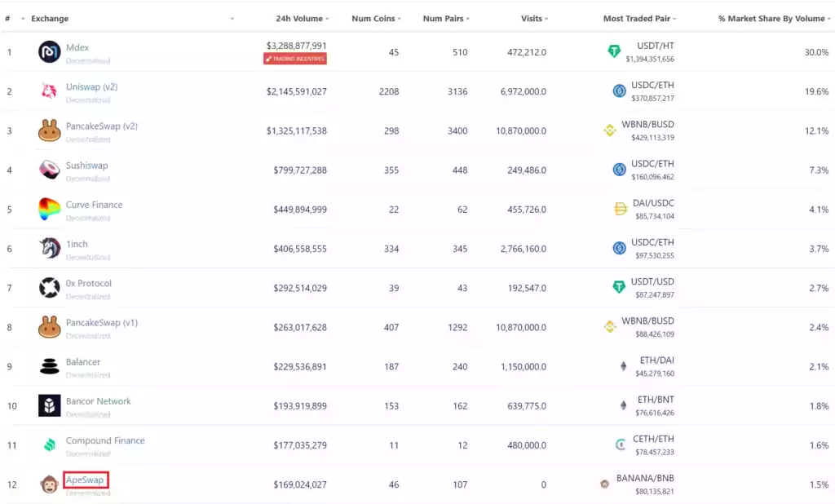Click the 3400 num pairs value

pyautogui.click(x=457, y=131)
